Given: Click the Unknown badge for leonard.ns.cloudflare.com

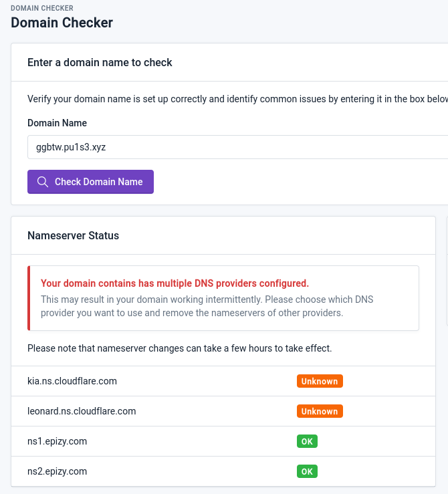Looking at the screenshot, I should (320, 412).
